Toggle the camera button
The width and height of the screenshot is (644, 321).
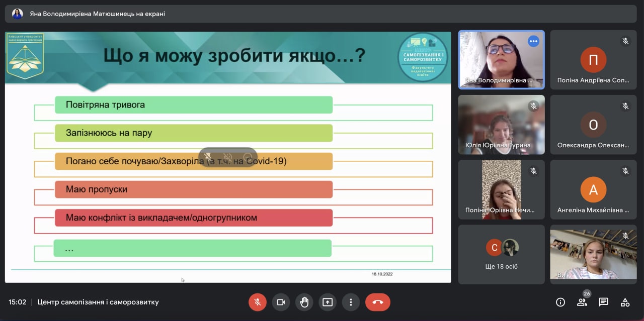(281, 302)
